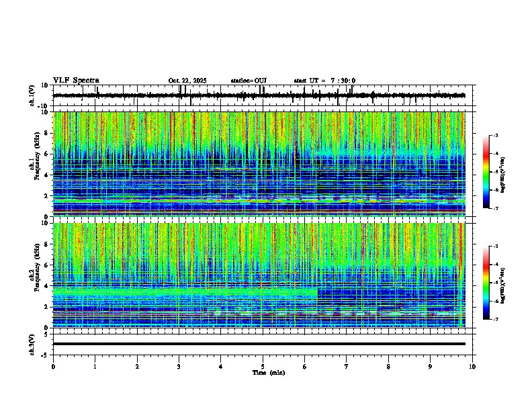The height and width of the screenshot is (411, 532).
Task: Click the "2" tick label on Time axis
Action: [137, 367]
